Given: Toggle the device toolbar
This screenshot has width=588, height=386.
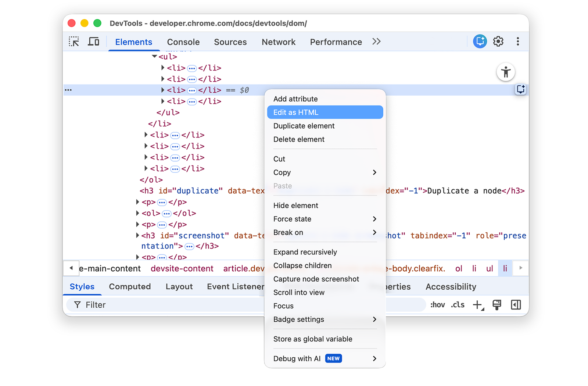Looking at the screenshot, I should click(94, 42).
